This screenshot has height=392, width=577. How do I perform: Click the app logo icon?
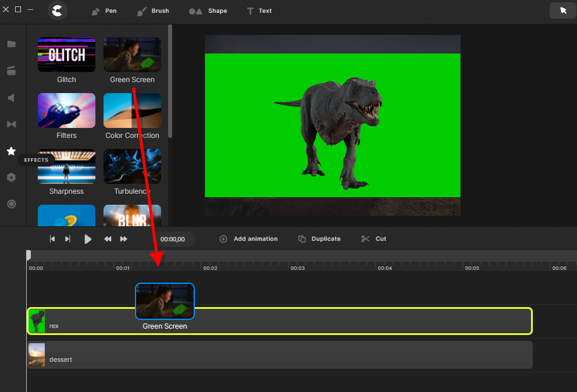click(x=58, y=10)
